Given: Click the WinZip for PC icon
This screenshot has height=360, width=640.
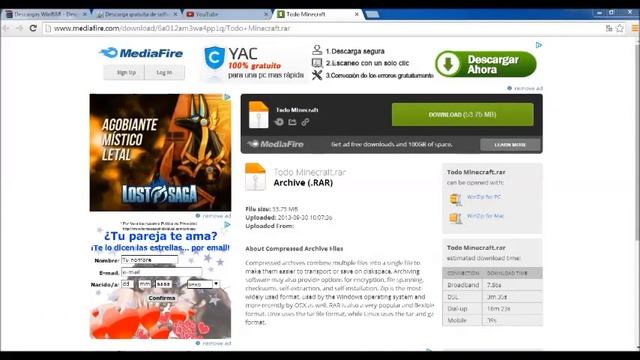Looking at the screenshot, I should point(456,199).
